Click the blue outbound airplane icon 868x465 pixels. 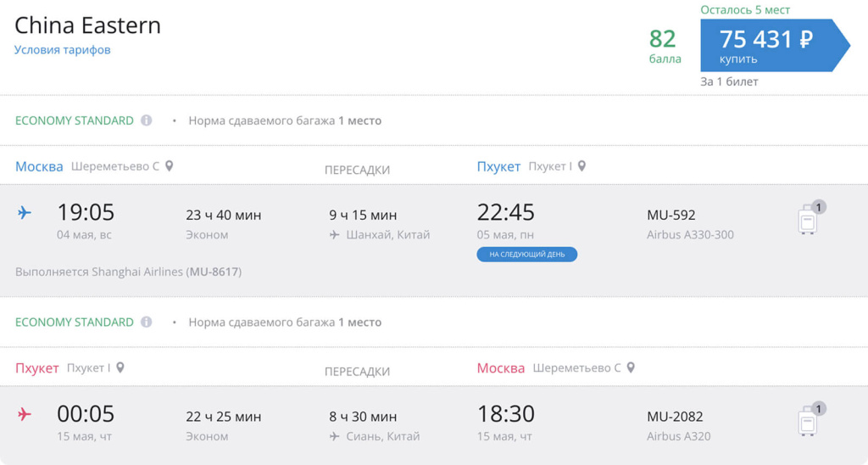coord(25,212)
